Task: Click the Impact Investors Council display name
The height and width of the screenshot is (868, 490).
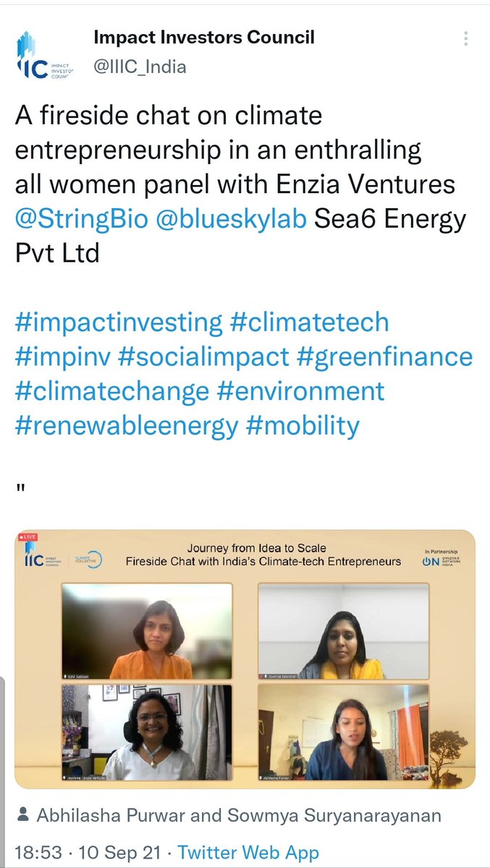Action: pos(204,38)
